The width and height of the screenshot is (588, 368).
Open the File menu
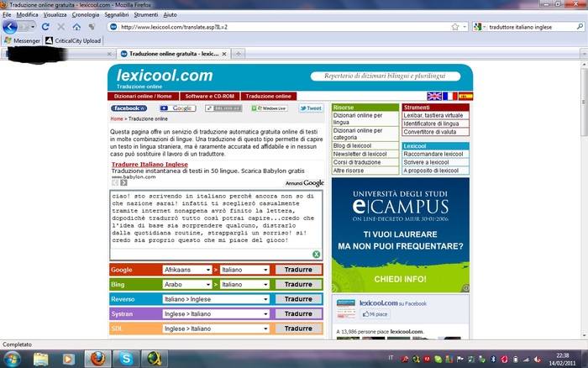[x=7, y=14]
